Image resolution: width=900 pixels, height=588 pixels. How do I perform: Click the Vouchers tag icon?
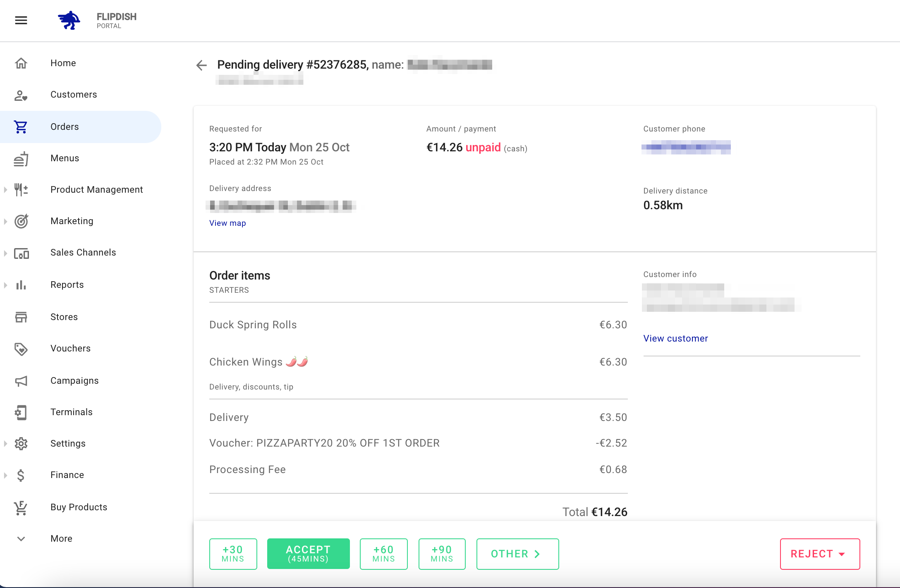21,349
